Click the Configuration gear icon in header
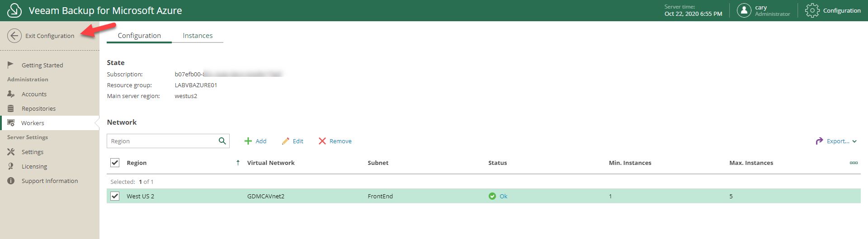This screenshot has height=239, width=868. click(x=812, y=10)
